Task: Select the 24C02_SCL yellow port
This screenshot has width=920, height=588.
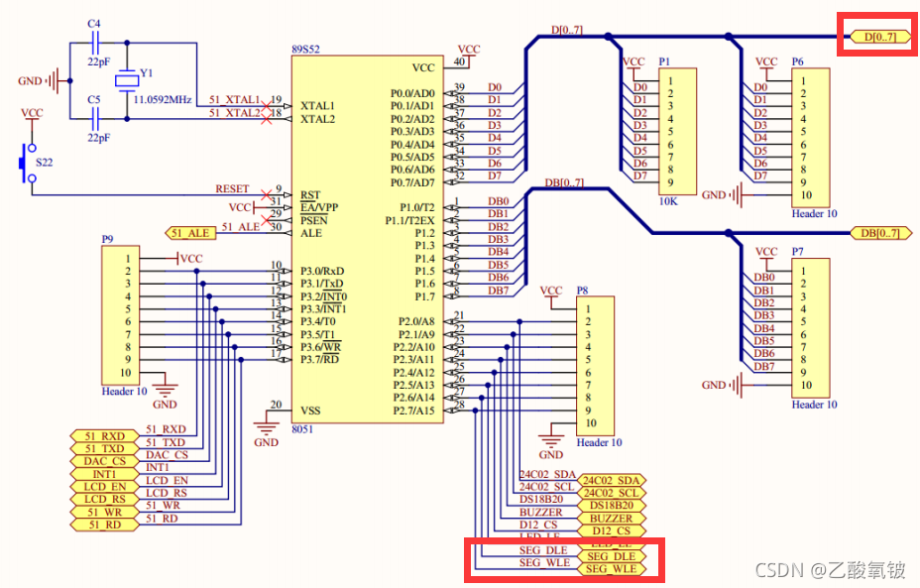Action: 612,493
